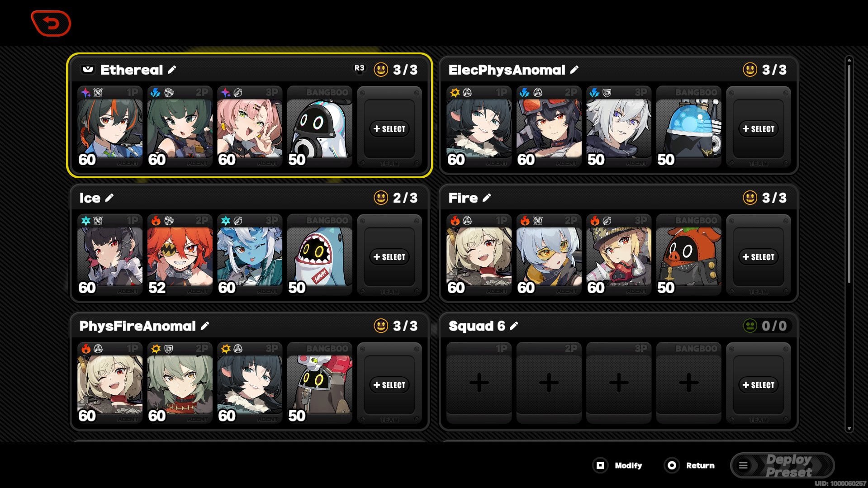Select the pink-haired agent in Ethereal 3P
Viewport: 868px width, 488px height.
pos(250,127)
